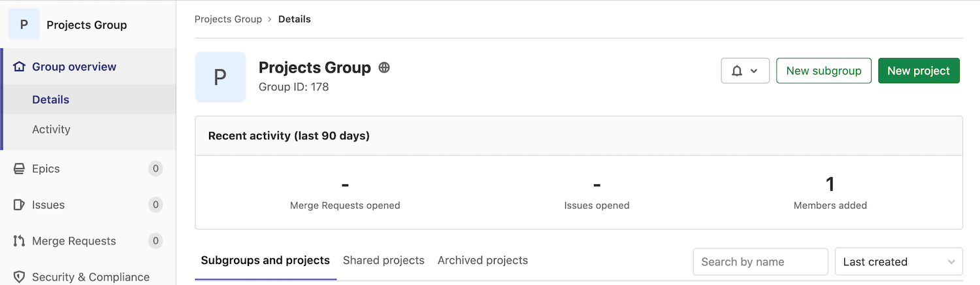Click the Search by name field
This screenshot has height=285, width=980.
(760, 261)
